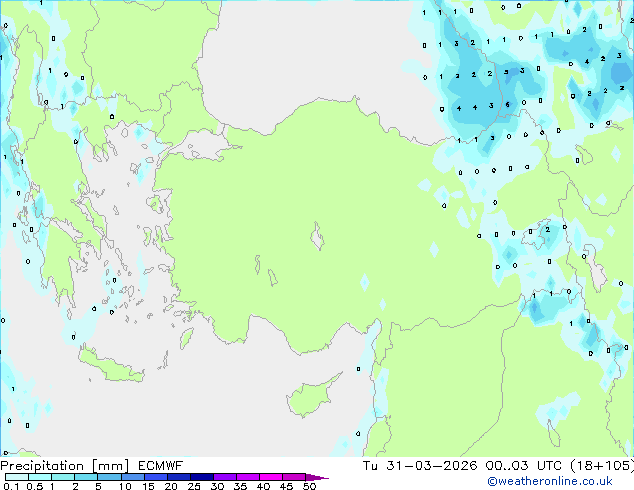Click the "Precipitation" title word
Screen dimensions: 634x490
(42, 466)
